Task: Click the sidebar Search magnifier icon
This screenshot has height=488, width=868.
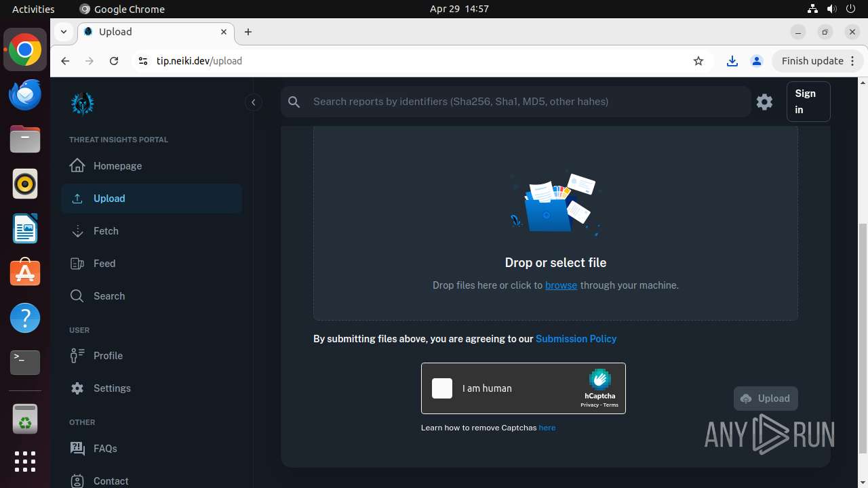Action: [x=77, y=296]
